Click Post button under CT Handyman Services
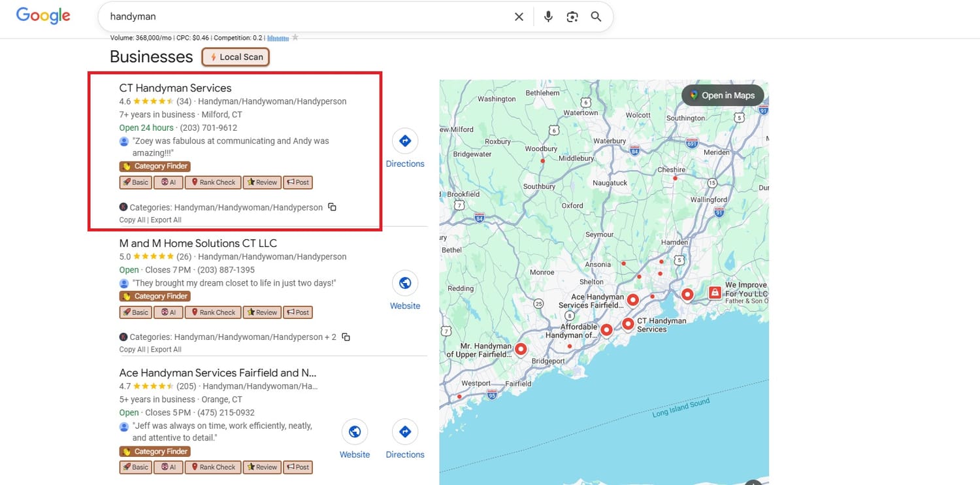The height and width of the screenshot is (485, 980). tap(298, 182)
